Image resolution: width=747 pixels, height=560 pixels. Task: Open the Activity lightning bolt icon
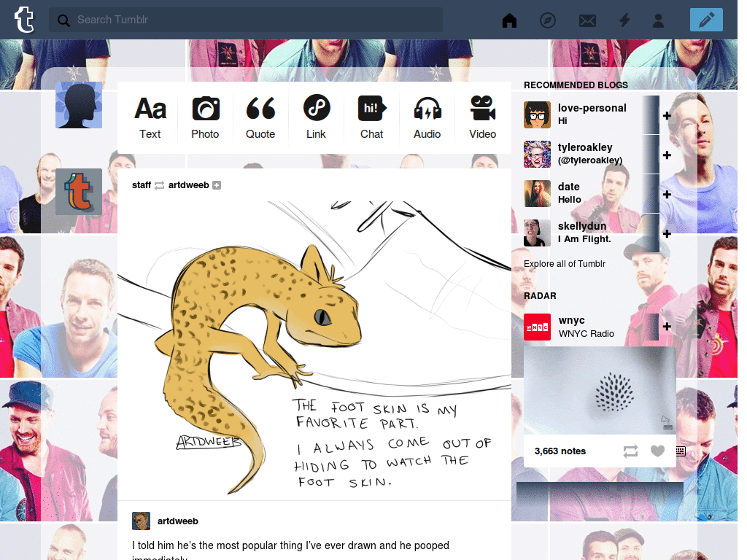pos(624,20)
